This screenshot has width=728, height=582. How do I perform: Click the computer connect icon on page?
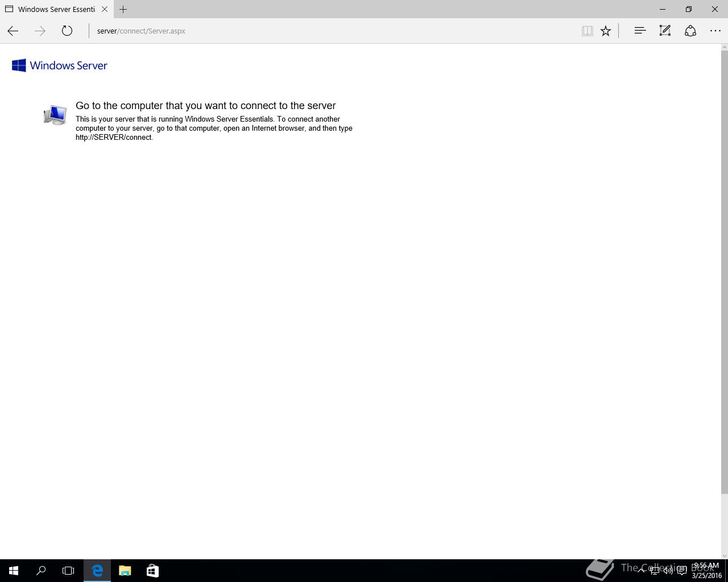[x=55, y=114]
